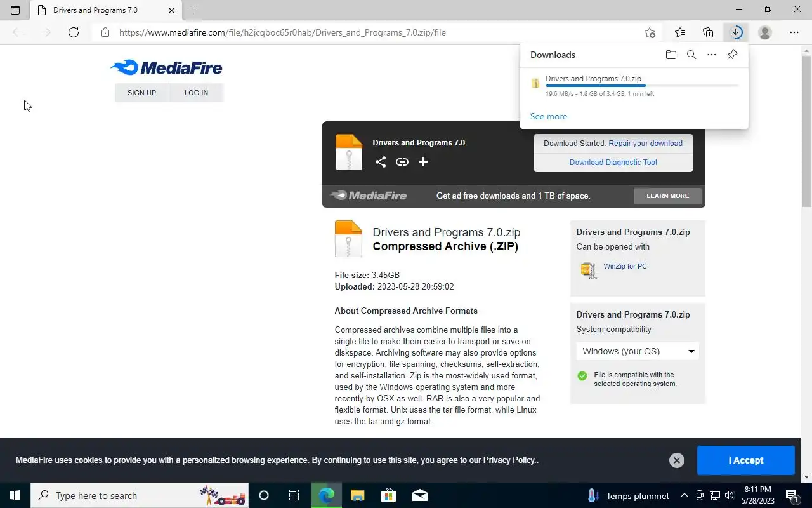Open Cortana circle icon on taskbar

264,495
